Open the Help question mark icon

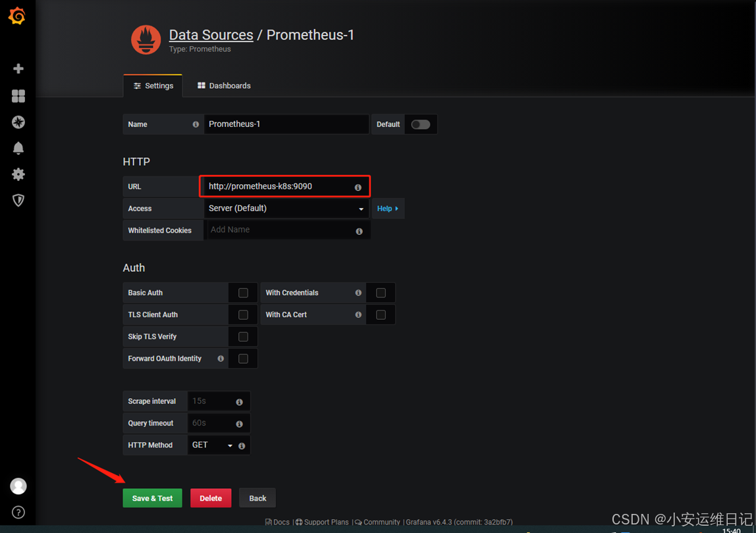18,513
